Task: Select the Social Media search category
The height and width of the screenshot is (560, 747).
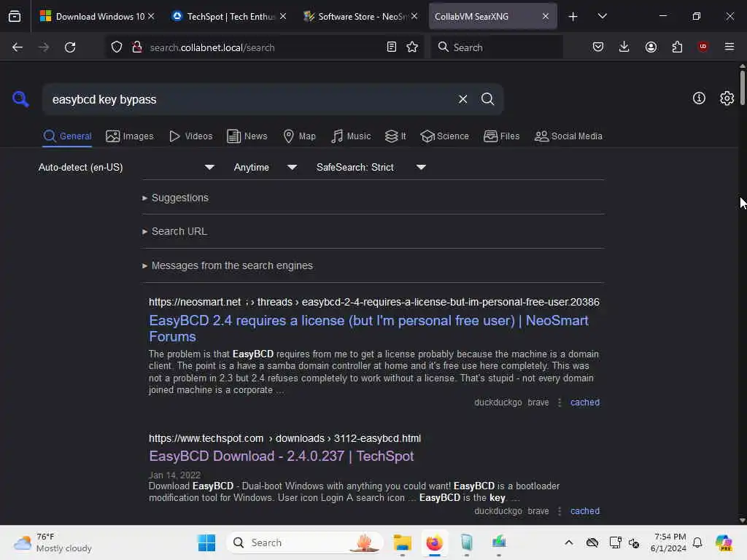Action: pos(568,136)
